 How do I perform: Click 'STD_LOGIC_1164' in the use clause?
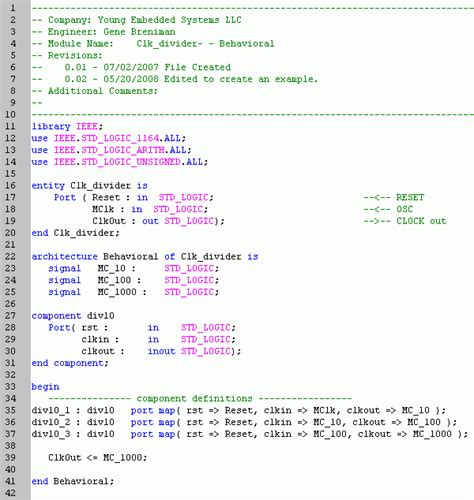(x=120, y=138)
